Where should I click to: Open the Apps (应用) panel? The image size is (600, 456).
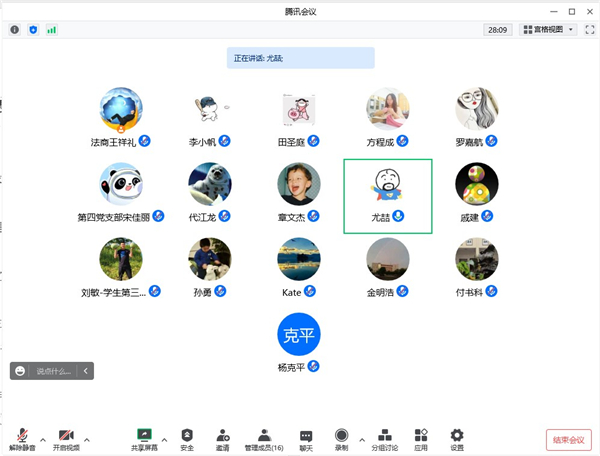pos(421,439)
